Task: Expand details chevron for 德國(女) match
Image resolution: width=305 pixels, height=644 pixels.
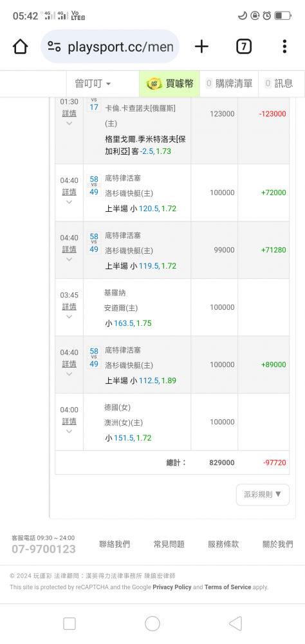Action: tap(69, 431)
